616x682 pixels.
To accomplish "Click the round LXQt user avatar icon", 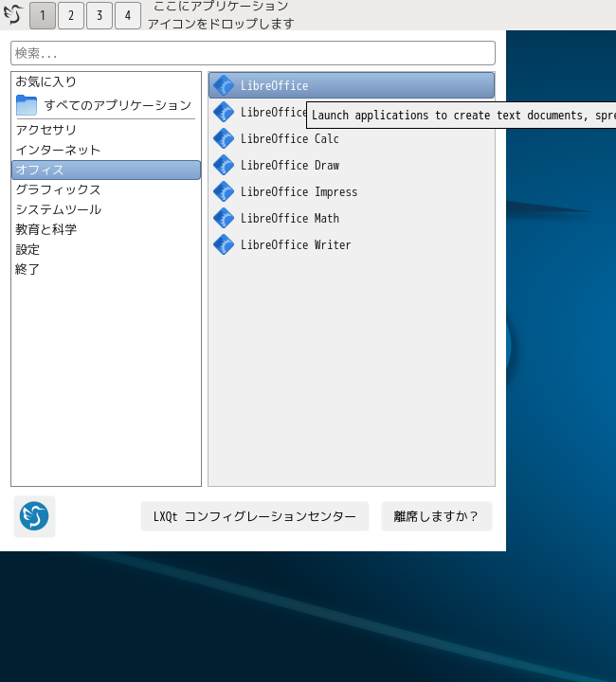I will 34,516.
